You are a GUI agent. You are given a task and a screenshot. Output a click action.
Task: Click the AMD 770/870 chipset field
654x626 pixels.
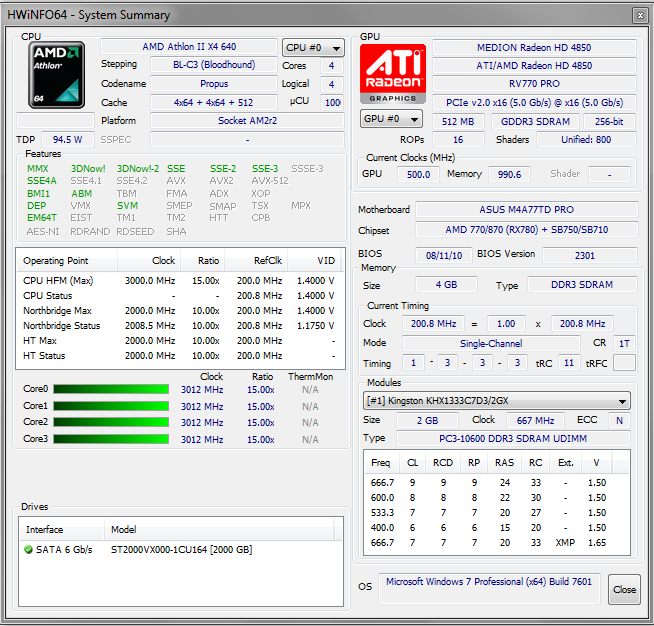click(x=527, y=229)
